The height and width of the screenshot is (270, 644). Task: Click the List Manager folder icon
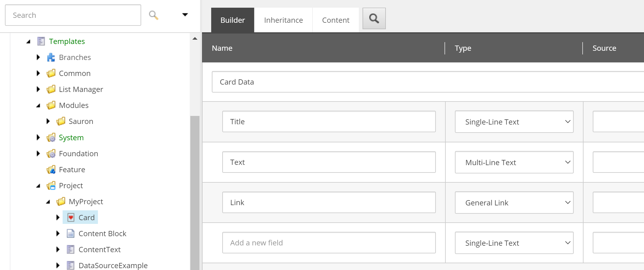(51, 89)
